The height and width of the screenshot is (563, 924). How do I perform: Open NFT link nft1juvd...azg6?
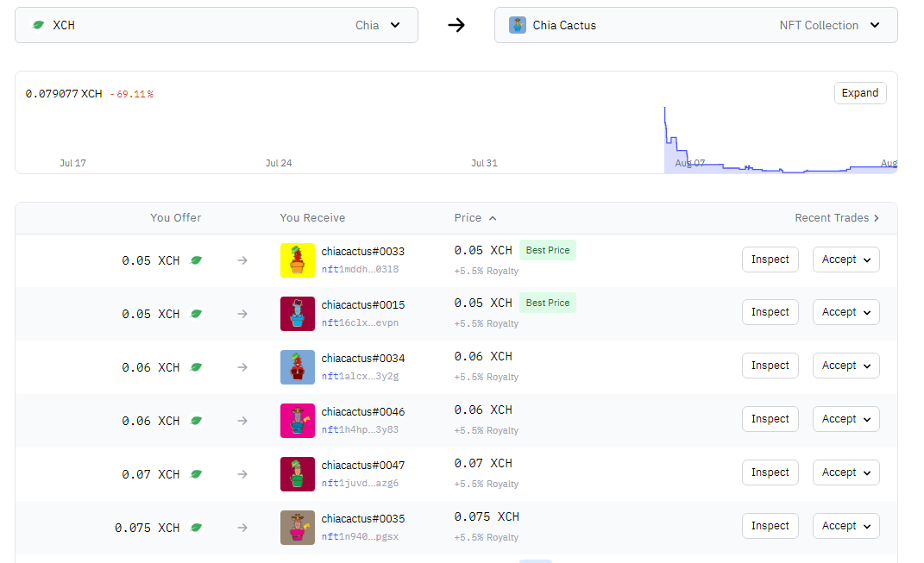[360, 483]
